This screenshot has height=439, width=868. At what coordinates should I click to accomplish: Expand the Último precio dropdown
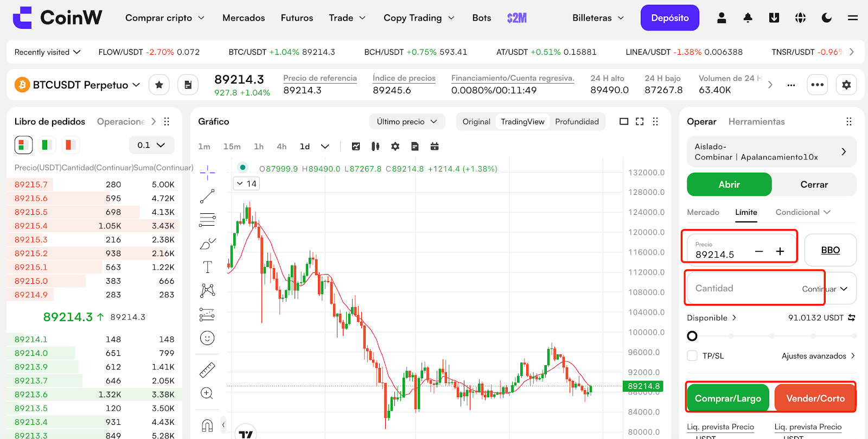point(407,122)
